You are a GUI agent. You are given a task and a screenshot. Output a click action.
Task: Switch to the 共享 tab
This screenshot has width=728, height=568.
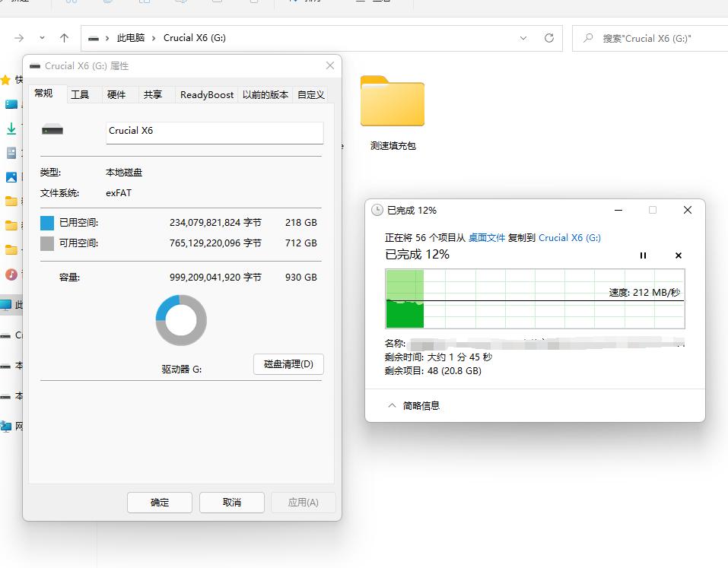152,94
